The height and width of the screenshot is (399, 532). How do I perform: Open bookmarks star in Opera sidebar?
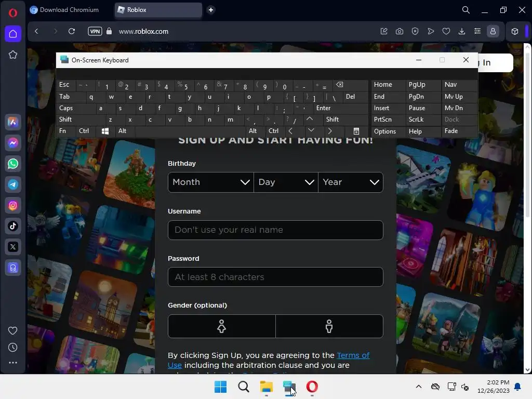click(13, 55)
